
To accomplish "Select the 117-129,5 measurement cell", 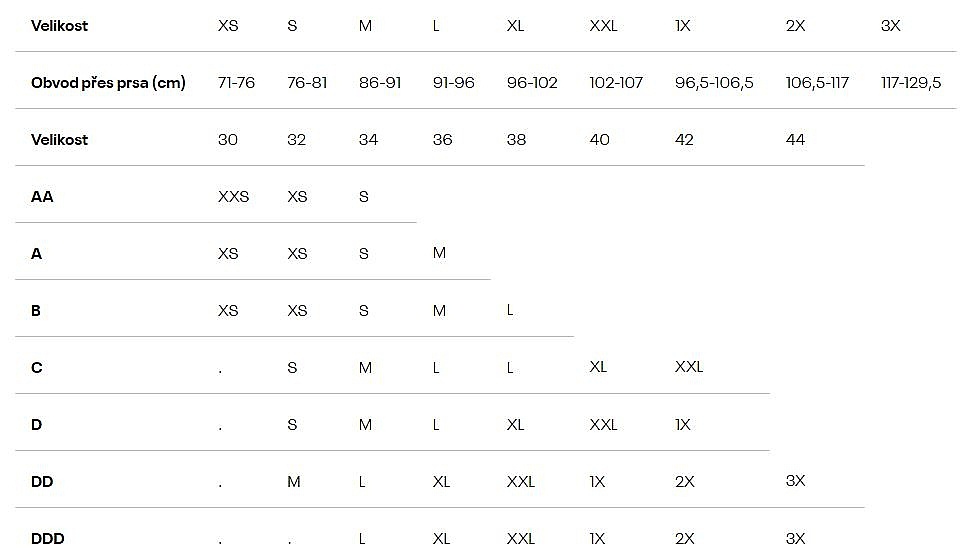I will 911,83.
